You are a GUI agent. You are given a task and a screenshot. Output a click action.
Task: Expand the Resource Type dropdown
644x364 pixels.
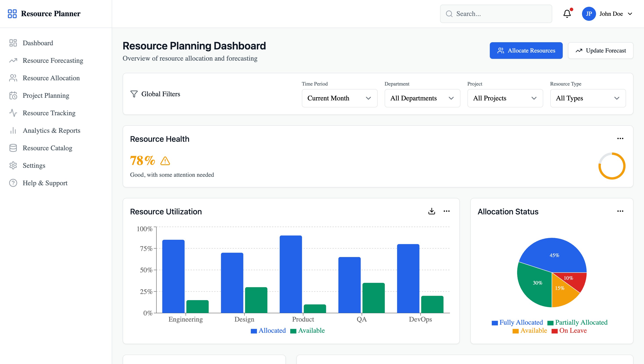point(587,98)
